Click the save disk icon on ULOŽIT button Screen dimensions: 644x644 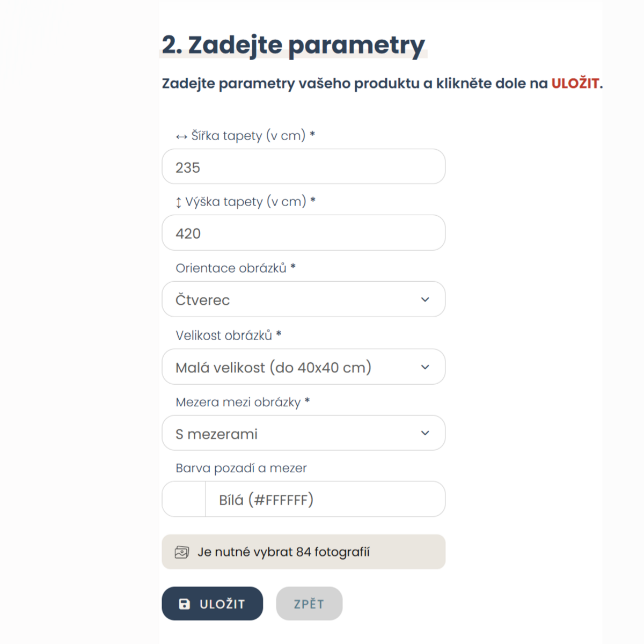click(x=184, y=603)
